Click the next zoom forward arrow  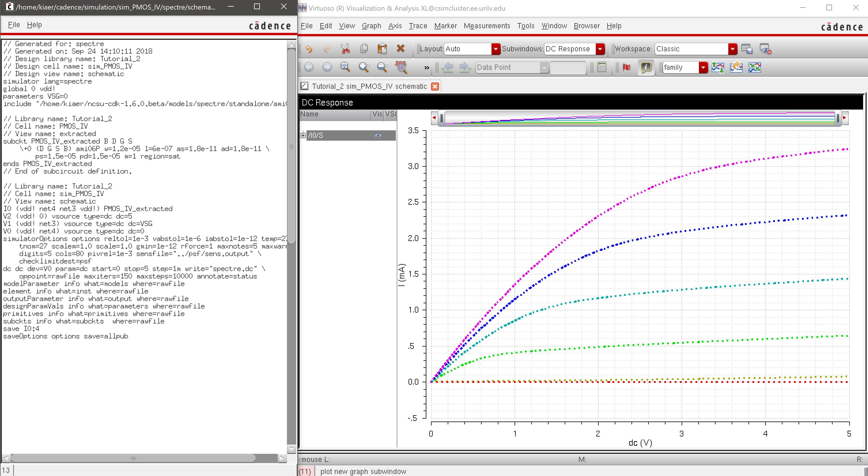pos(327,67)
